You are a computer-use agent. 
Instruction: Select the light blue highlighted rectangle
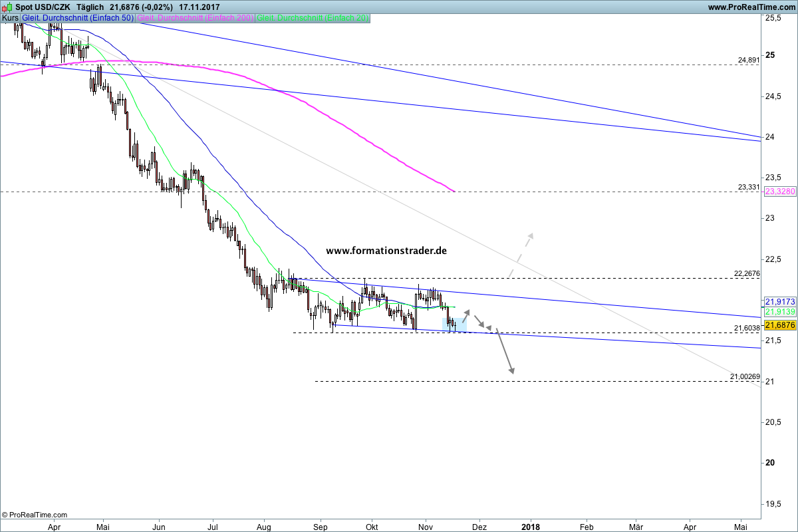[454, 325]
